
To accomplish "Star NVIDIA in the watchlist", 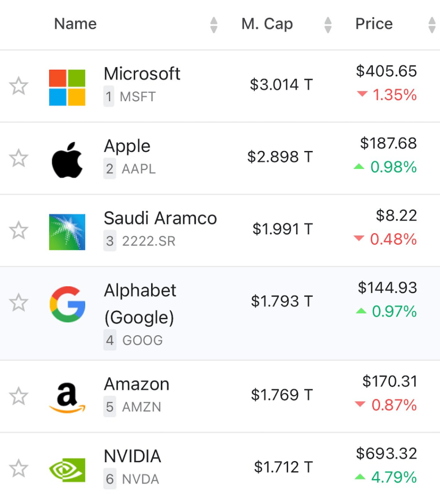I will point(19,469).
